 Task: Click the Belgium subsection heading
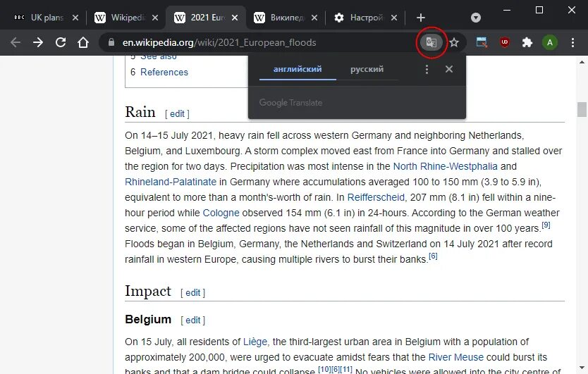click(x=148, y=319)
